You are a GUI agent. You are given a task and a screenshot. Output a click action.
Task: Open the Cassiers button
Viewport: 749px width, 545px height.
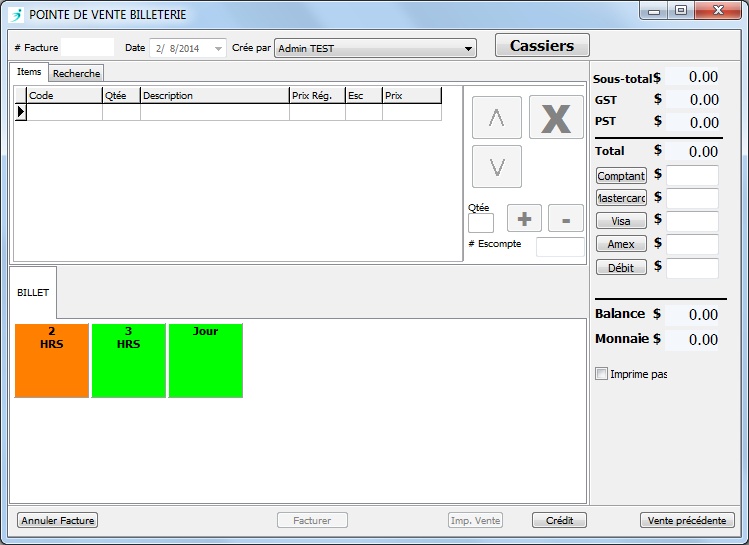click(x=542, y=46)
